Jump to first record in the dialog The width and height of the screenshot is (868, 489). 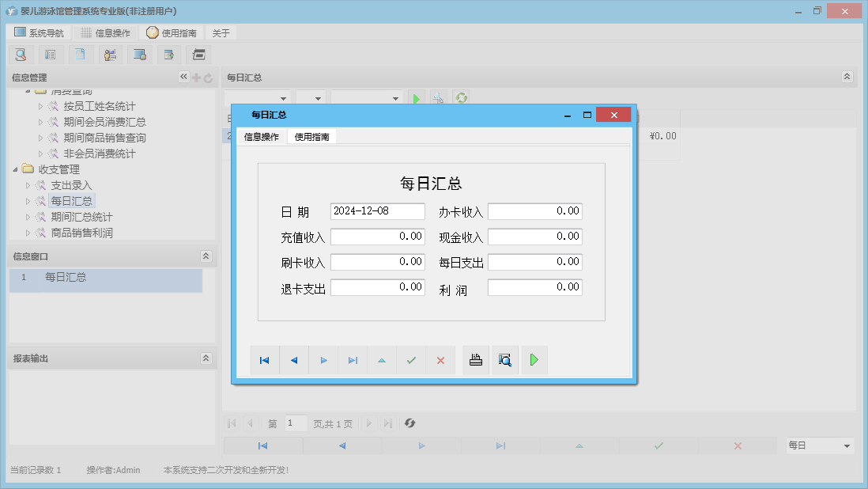264,360
